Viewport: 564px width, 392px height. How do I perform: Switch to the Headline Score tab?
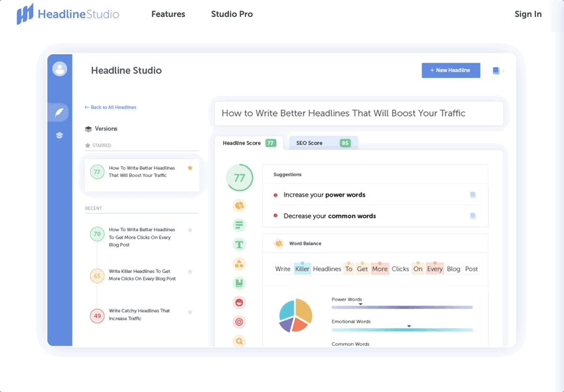tap(249, 143)
